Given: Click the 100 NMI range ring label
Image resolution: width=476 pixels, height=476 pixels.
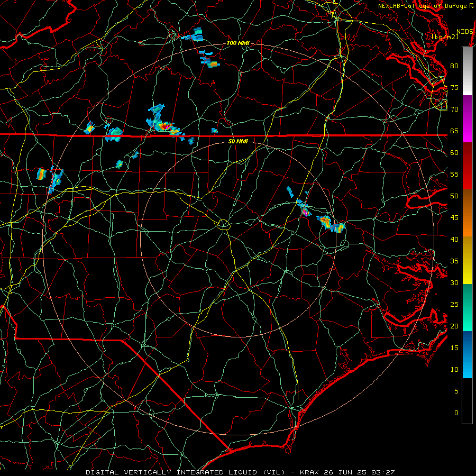Looking at the screenshot, I should click(x=239, y=43).
